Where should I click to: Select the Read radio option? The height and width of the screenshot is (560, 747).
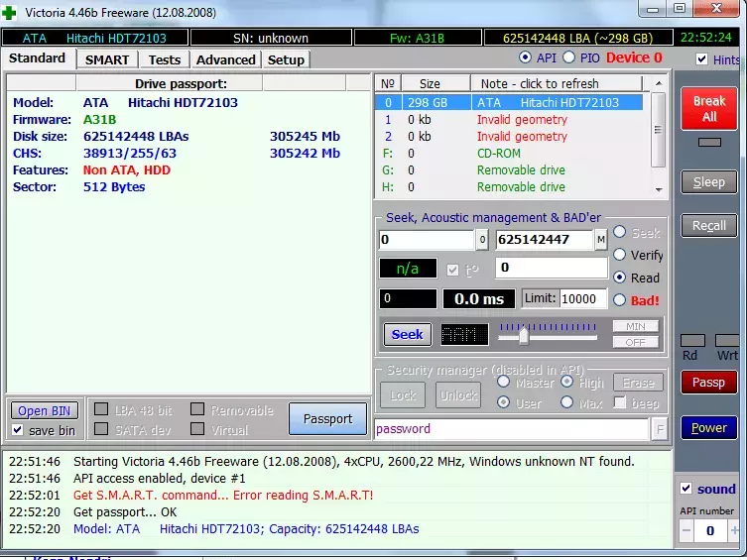(619, 277)
